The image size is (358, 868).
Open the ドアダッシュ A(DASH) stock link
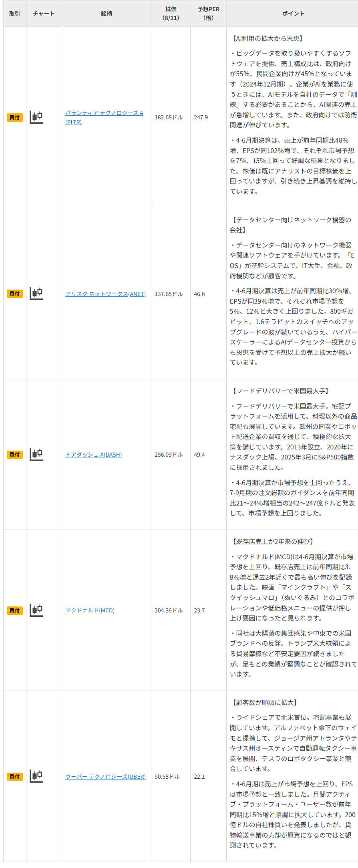pos(93,455)
